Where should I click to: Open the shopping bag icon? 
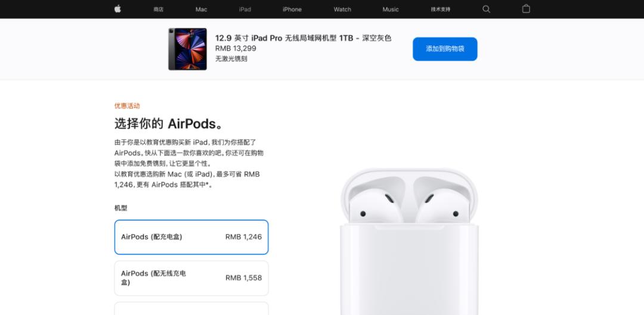pyautogui.click(x=526, y=8)
